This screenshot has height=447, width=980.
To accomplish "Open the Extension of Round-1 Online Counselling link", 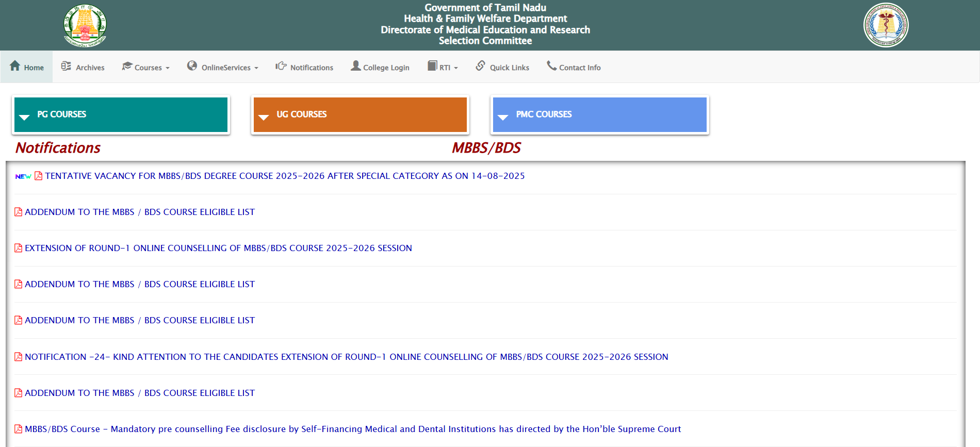I will pos(218,248).
